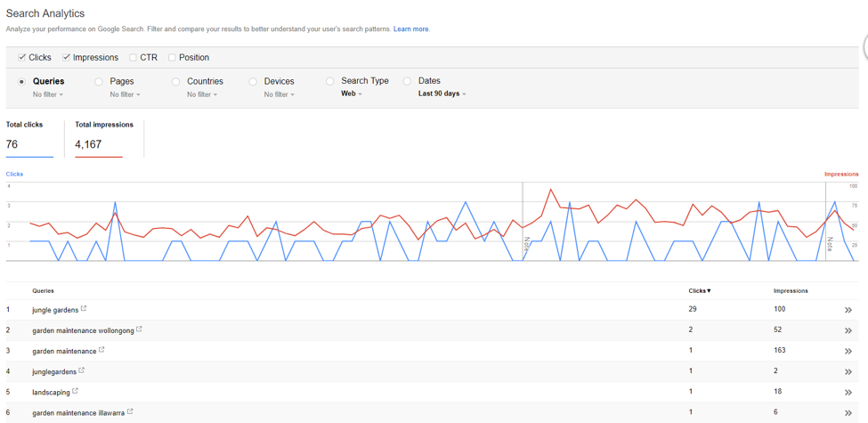Open external link icon beside 'garden maintenance wollongong'
The height and width of the screenshot is (423, 868).
(x=140, y=329)
